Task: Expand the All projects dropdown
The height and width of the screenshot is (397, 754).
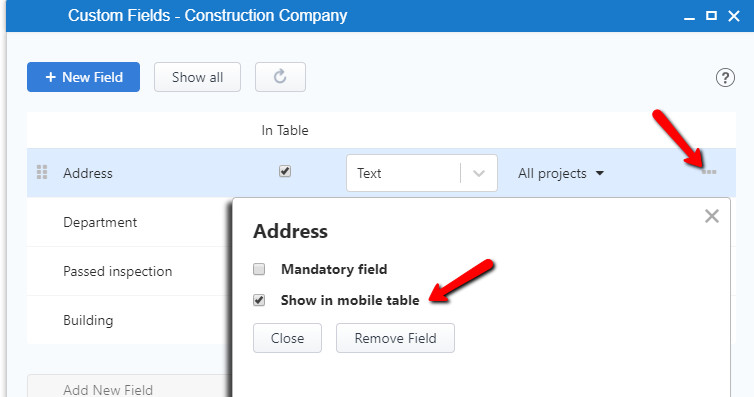Action: click(560, 174)
